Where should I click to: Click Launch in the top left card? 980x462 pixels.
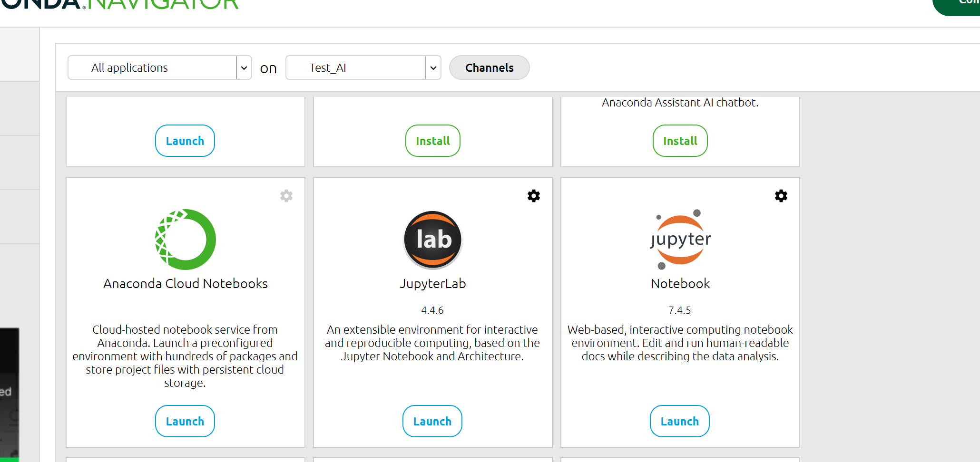(x=185, y=141)
